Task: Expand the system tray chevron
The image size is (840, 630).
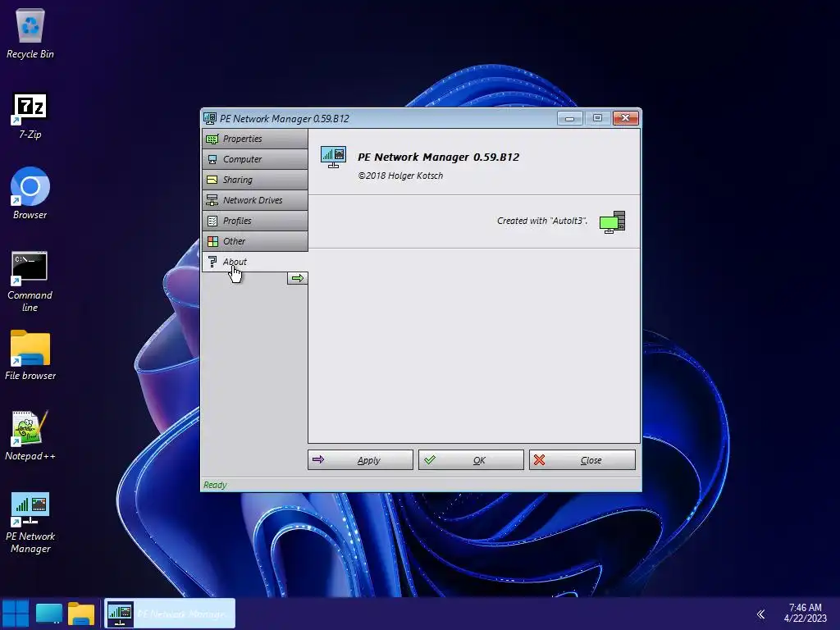Action: click(x=760, y=614)
